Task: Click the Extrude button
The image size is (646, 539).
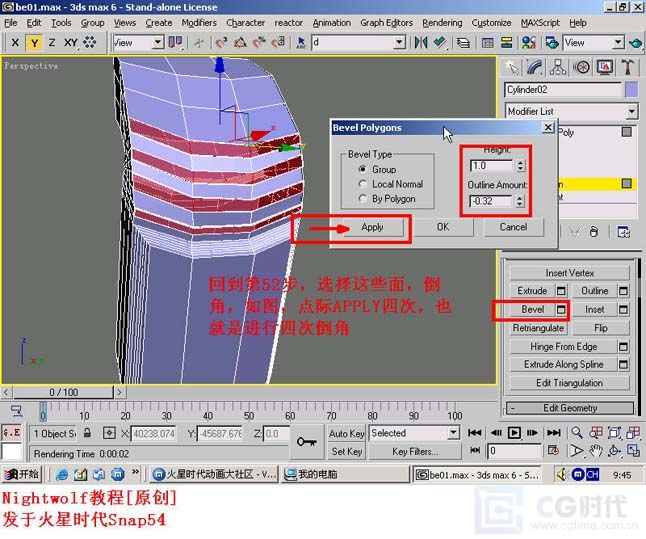Action: 532,291
